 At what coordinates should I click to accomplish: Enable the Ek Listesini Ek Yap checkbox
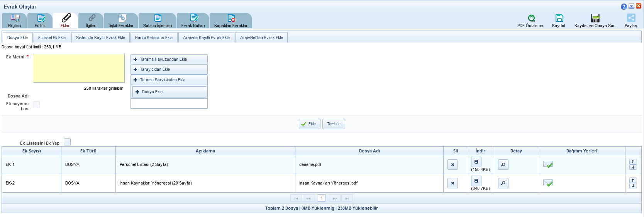67,142
